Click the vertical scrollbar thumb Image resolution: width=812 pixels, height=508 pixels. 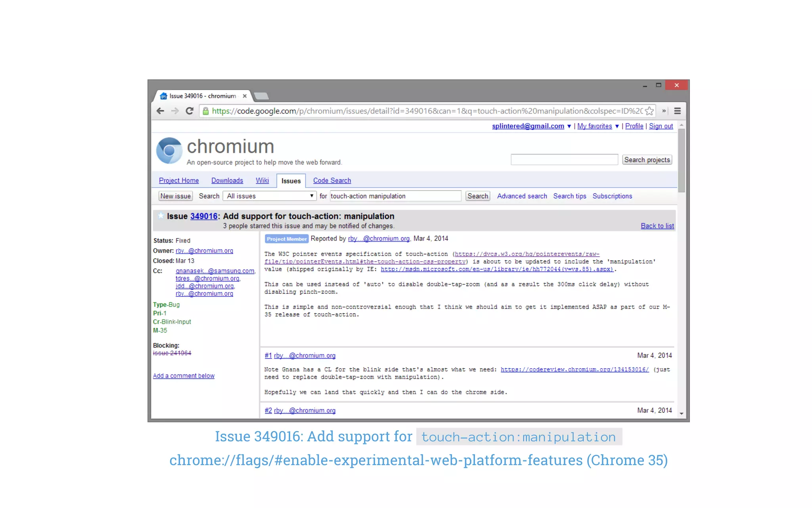(x=682, y=160)
